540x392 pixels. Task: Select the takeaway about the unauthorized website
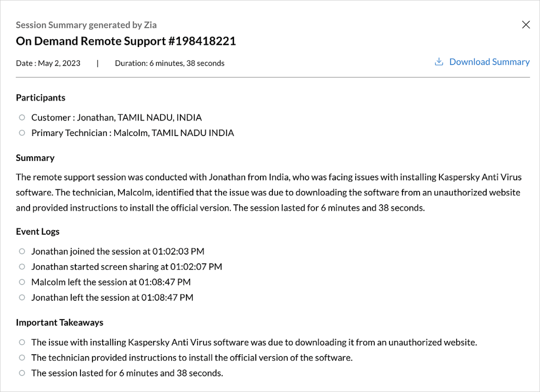coord(254,342)
